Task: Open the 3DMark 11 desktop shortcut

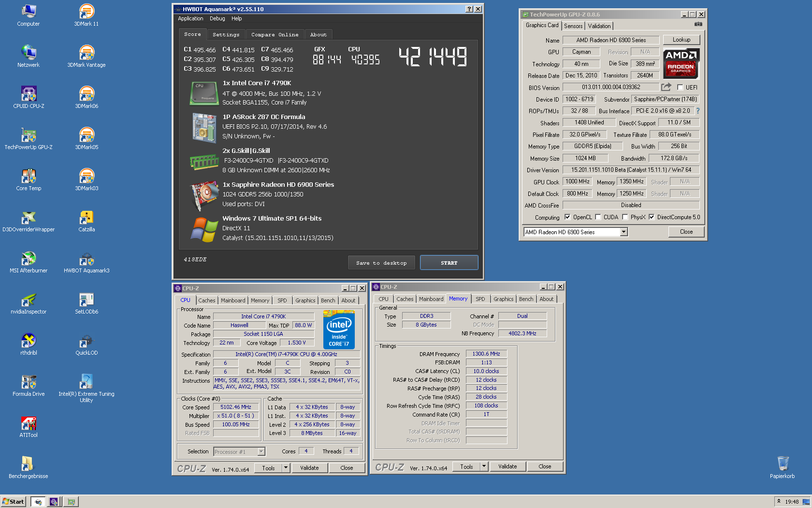Action: [87, 15]
